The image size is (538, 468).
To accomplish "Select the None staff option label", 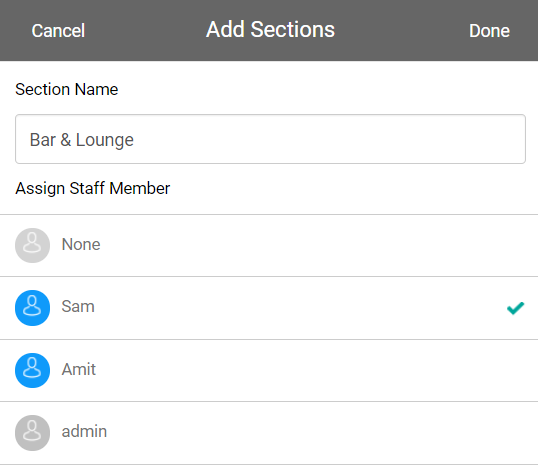I will click(x=81, y=244).
